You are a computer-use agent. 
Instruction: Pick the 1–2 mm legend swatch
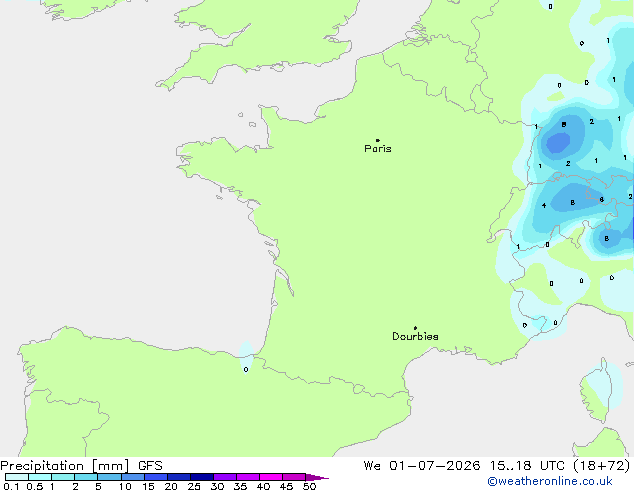63,477
